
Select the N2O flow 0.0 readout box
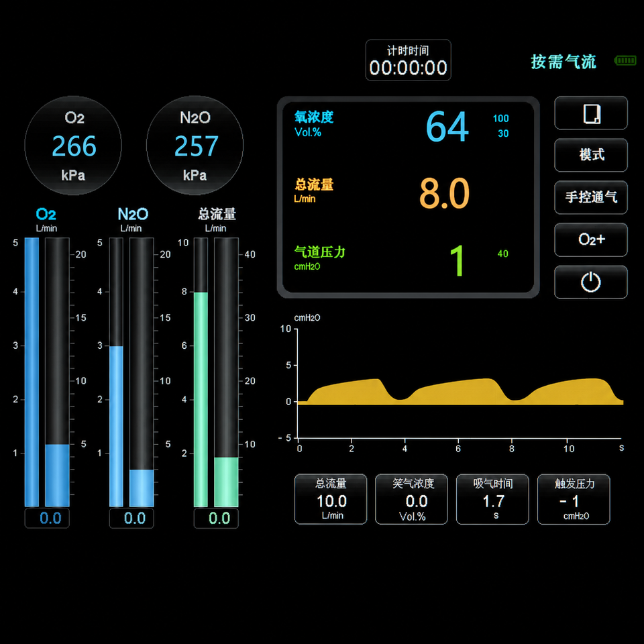coord(131,518)
